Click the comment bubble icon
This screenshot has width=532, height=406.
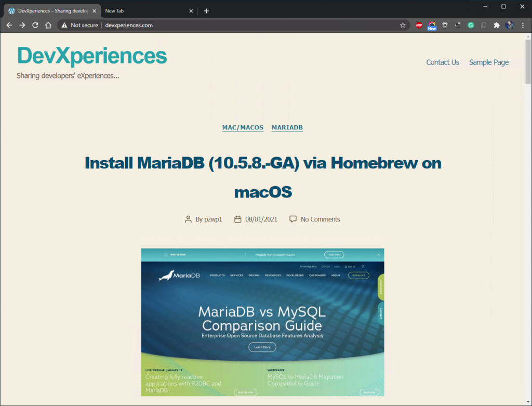pos(293,219)
